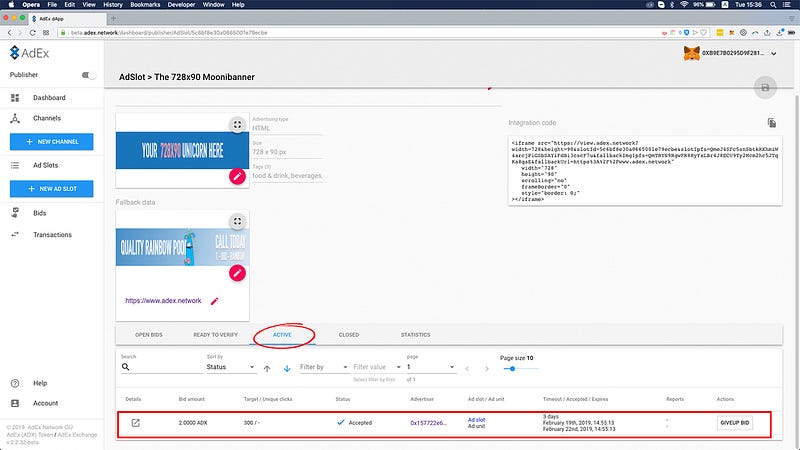Click the 728x90 unicorn banner thumbnail

pyautogui.click(x=182, y=151)
